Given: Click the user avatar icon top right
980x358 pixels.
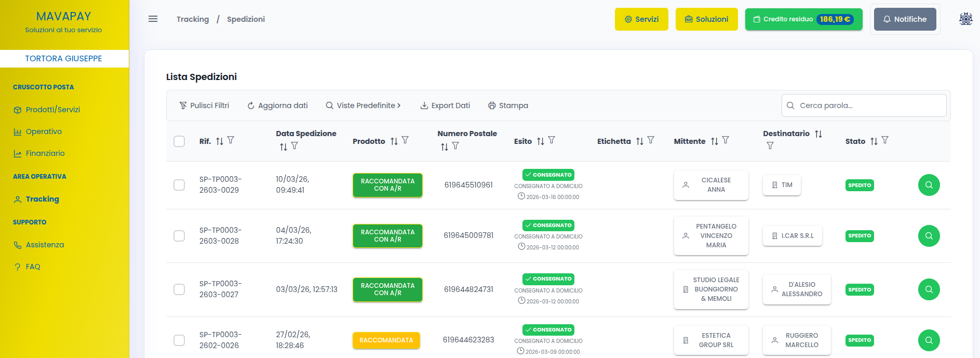Looking at the screenshot, I should click(965, 19).
